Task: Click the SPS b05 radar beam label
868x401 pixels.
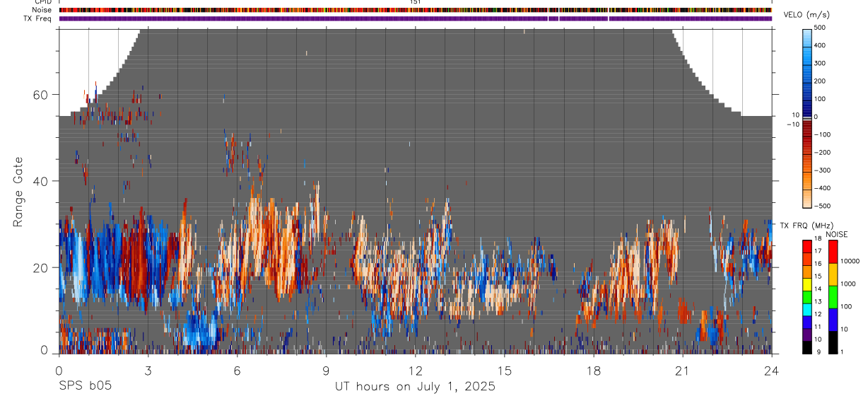Action: [85, 386]
